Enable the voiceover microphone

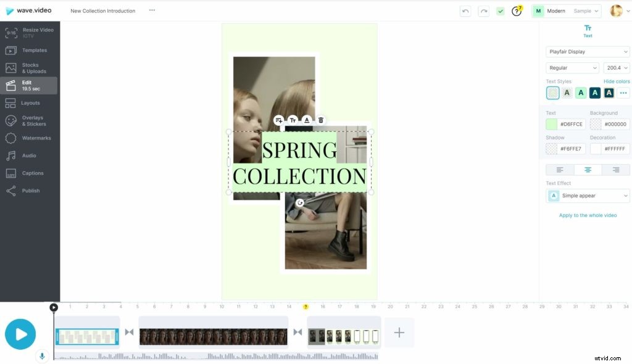(x=41, y=356)
